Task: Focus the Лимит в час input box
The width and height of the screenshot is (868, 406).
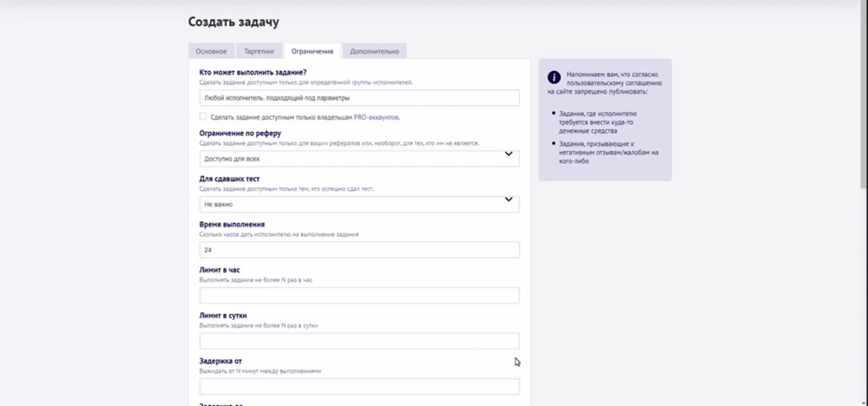Action: point(358,296)
